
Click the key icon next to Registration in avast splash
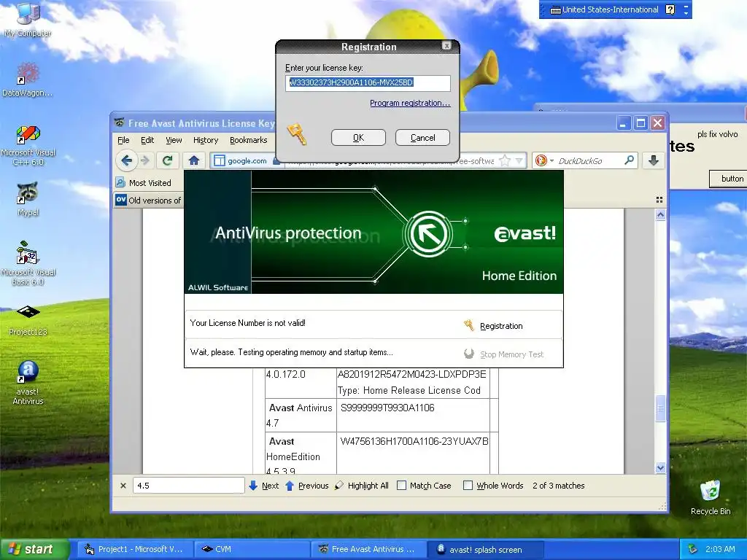[469, 325]
